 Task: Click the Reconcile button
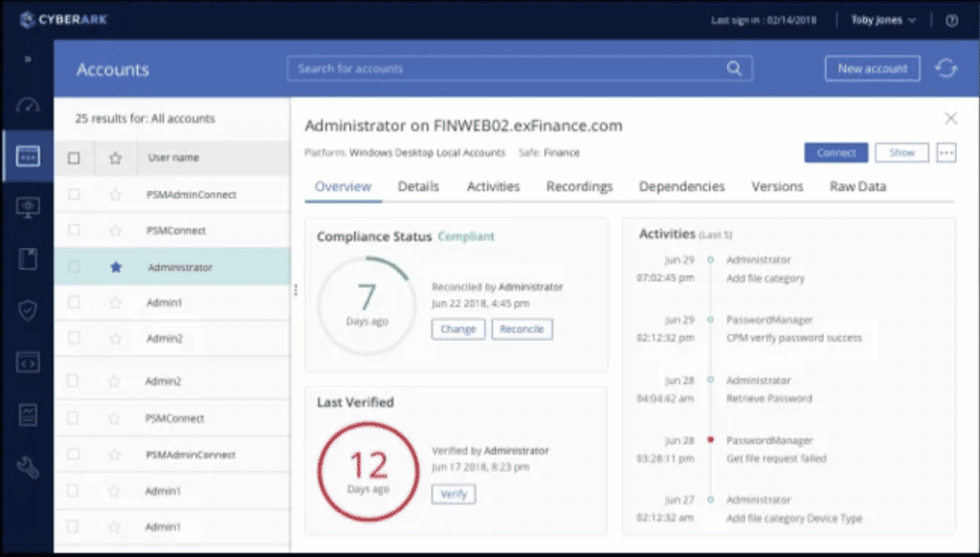point(522,329)
